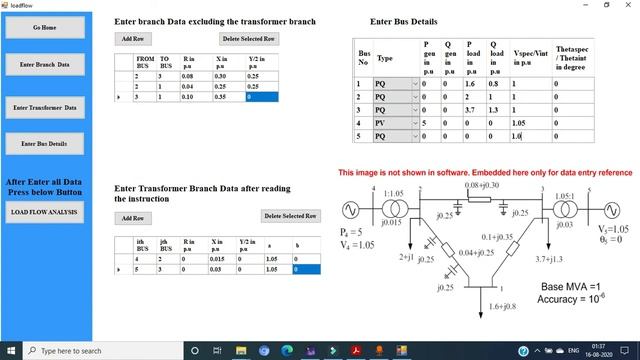Image resolution: width=640 pixels, height=360 pixels.
Task: Click the Vspec/Vint in p.u column header
Action: (531, 58)
